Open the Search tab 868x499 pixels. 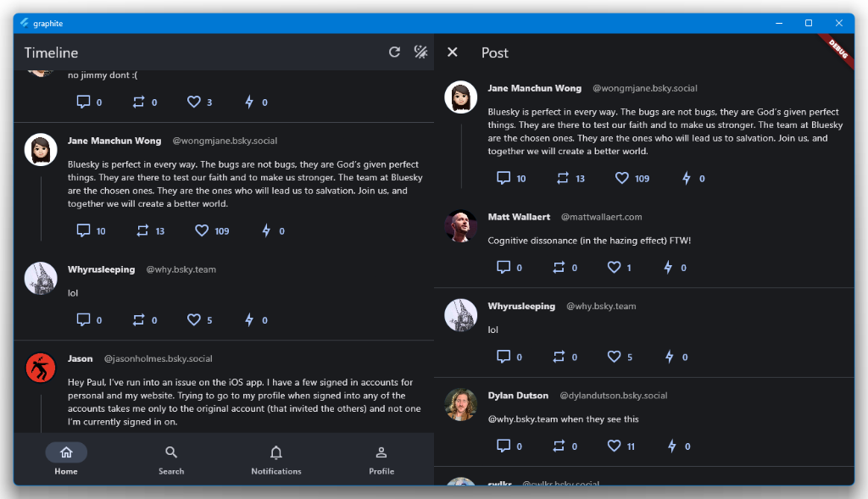coord(171,459)
